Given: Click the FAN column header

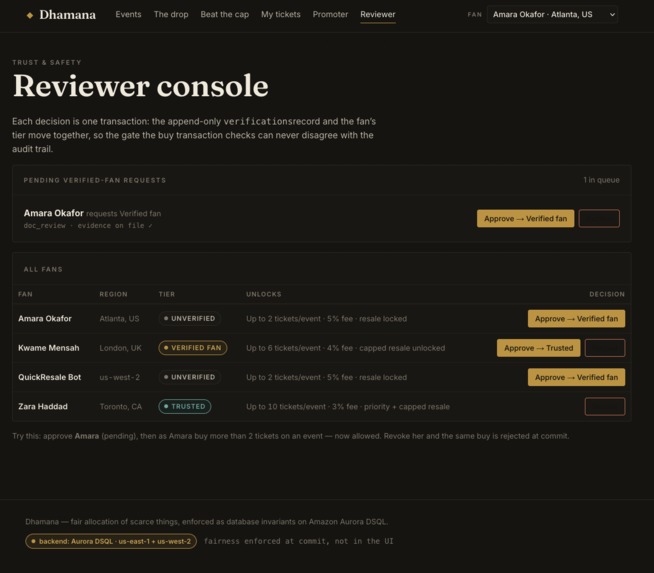Looking at the screenshot, I should [x=25, y=294].
